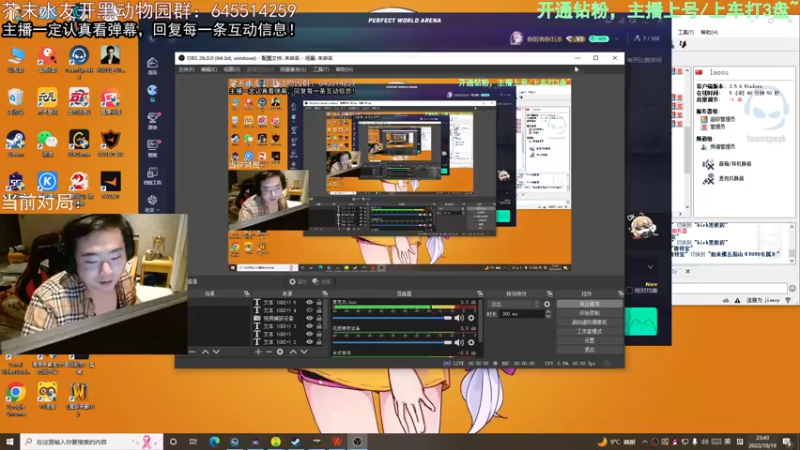The width and height of the screenshot is (800, 450).
Task: Open the home icon in Perfect World Arena sidebar
Action: click(152, 65)
